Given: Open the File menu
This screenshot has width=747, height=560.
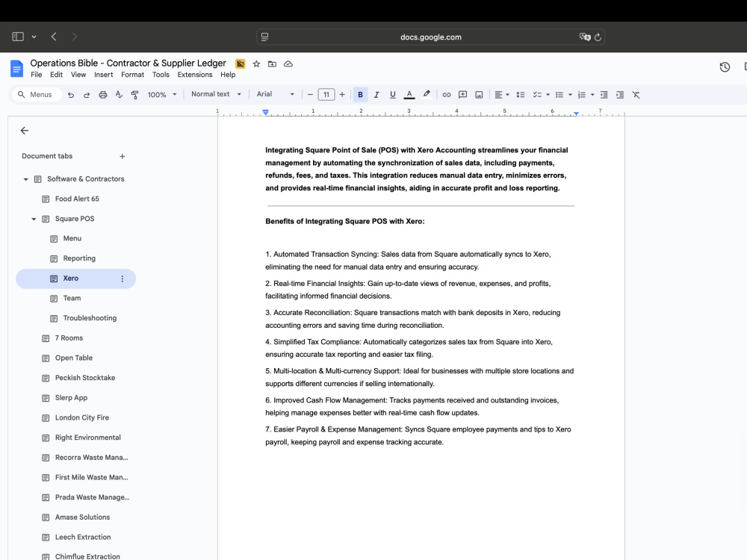Looking at the screenshot, I should 36,75.
